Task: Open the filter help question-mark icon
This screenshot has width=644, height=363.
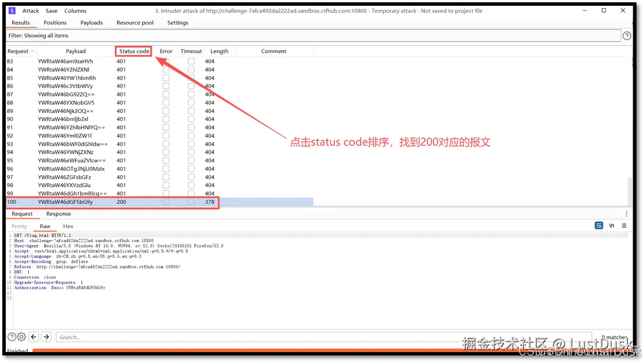Action: point(627,36)
